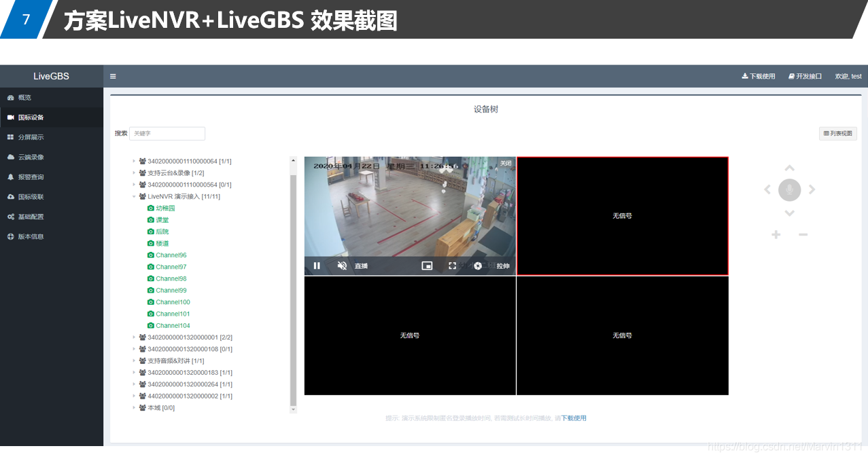Select Channel98 in device tree

(171, 278)
